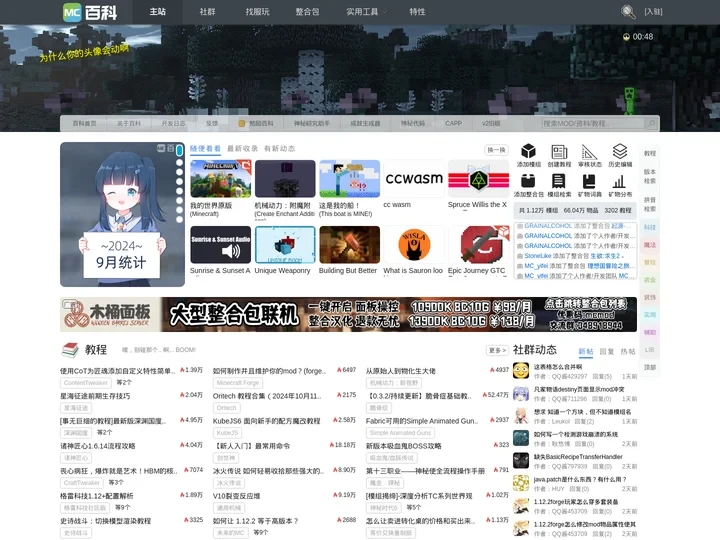Open the 审核状态 ruler icon
This screenshot has width=720, height=540.
point(589,152)
